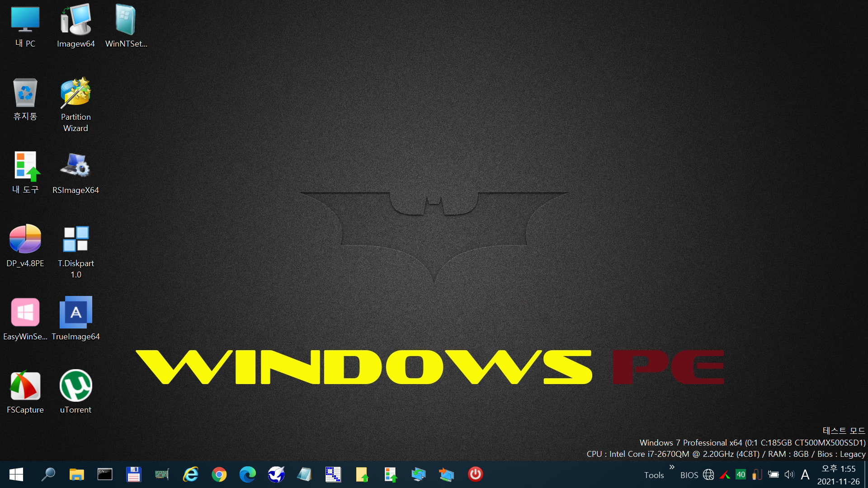868x488 pixels.
Task: Select the T.Diskpart 1.0 desktop icon
Action: point(75,251)
